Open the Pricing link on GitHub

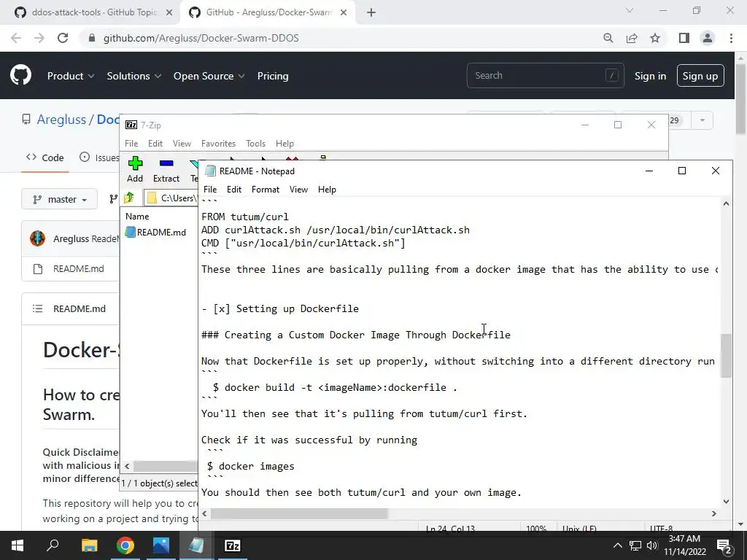[x=273, y=76]
